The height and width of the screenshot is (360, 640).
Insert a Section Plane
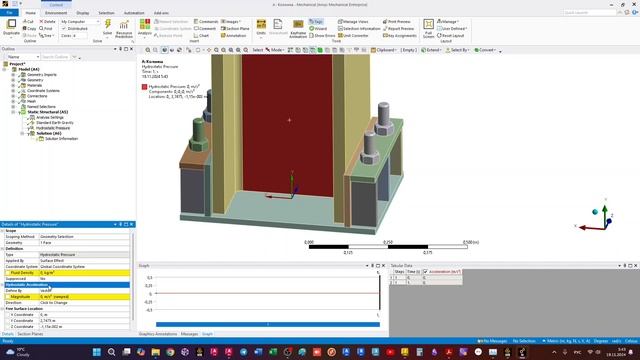click(x=235, y=29)
